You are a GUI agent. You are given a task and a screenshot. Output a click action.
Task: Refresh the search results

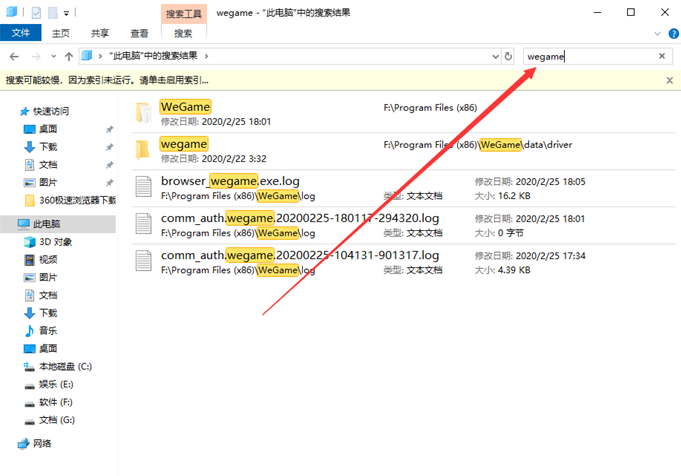(x=508, y=56)
